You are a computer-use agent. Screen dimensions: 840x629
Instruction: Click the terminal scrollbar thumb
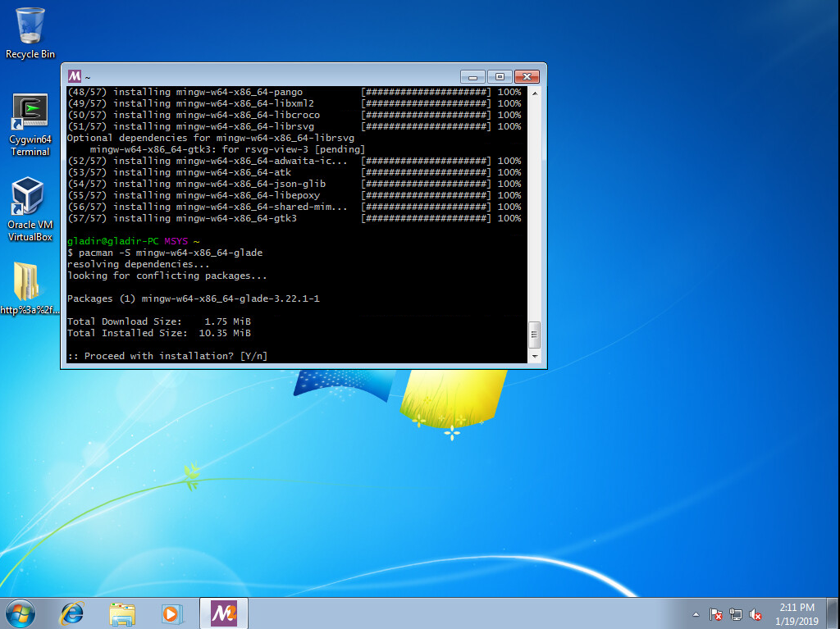(x=535, y=335)
